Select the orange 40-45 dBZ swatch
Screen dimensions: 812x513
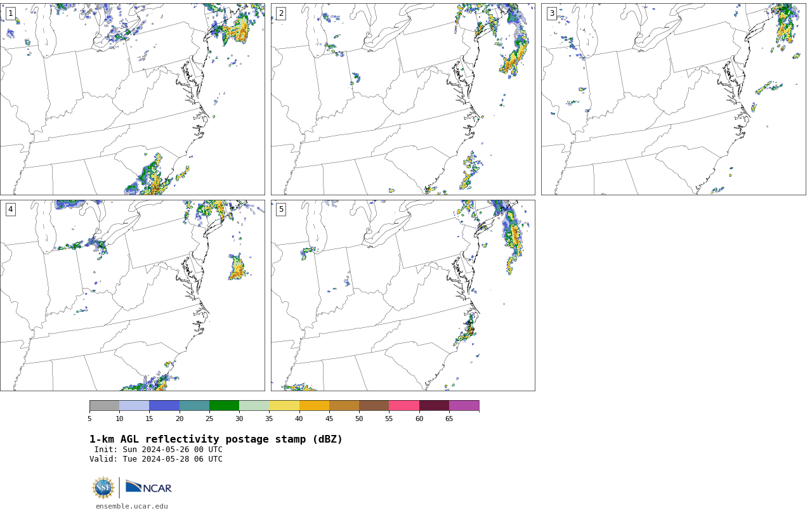(314, 406)
